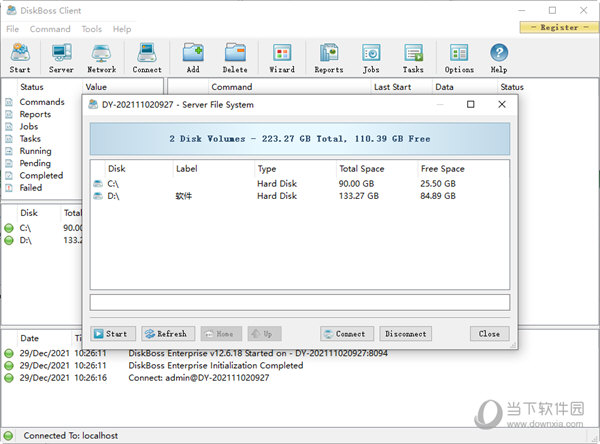Open the Help menu
The width and height of the screenshot is (600, 444).
click(x=122, y=29)
